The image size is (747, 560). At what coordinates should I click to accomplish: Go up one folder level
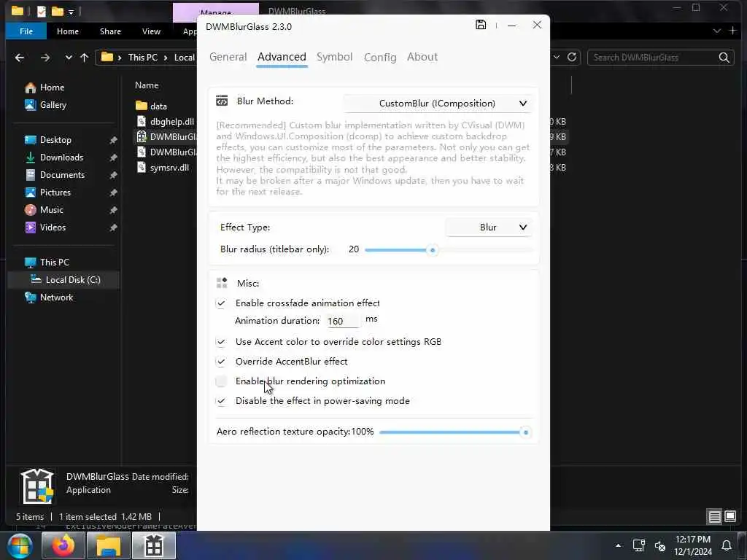(85, 58)
